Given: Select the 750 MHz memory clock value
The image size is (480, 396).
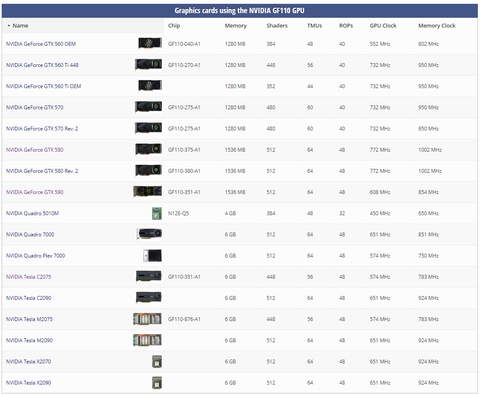Looking at the screenshot, I should (x=429, y=256).
